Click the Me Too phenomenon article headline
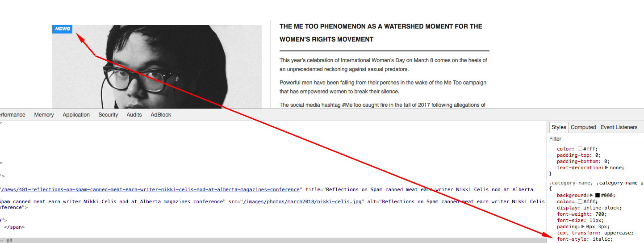Screen dimensions: 644x243 point(381,33)
